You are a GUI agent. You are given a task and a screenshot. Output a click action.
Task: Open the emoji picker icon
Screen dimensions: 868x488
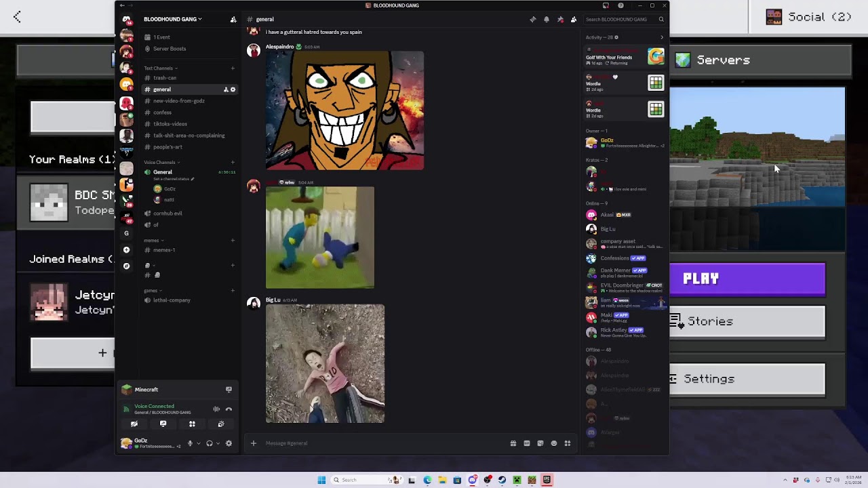tap(554, 443)
